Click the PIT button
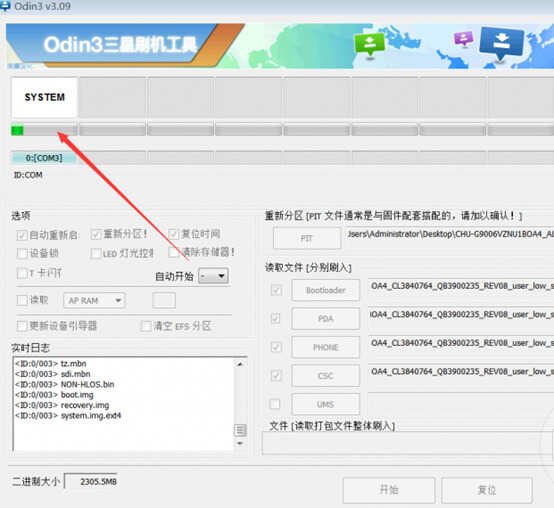Screen dimensions: 554x508 [x=307, y=238]
